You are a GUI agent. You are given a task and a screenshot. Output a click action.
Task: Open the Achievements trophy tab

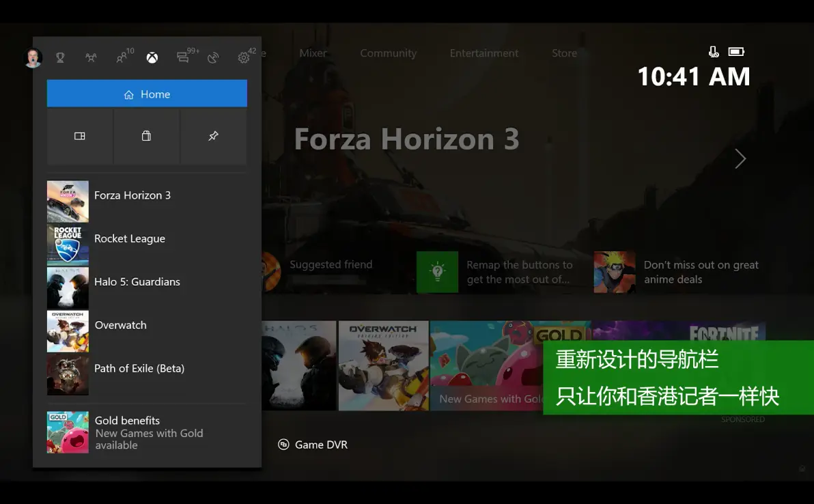point(60,57)
